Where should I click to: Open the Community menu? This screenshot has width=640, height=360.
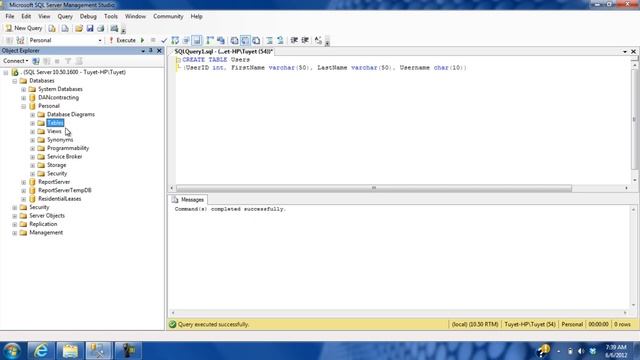(168, 16)
